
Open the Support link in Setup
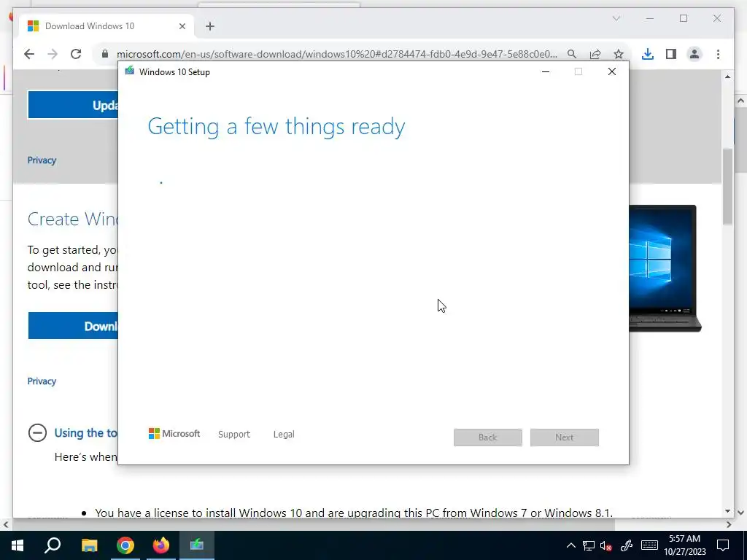[234, 434]
